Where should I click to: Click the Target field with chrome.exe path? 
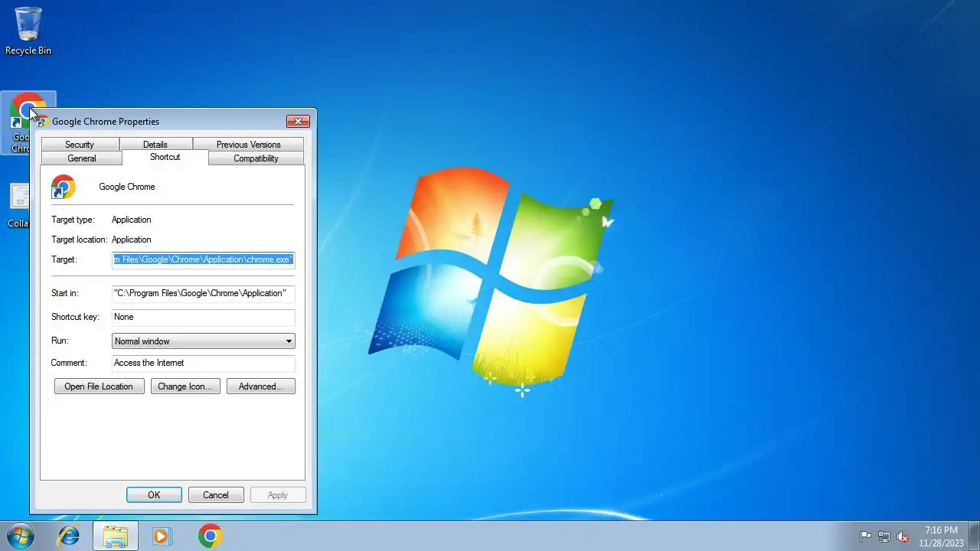[203, 259]
